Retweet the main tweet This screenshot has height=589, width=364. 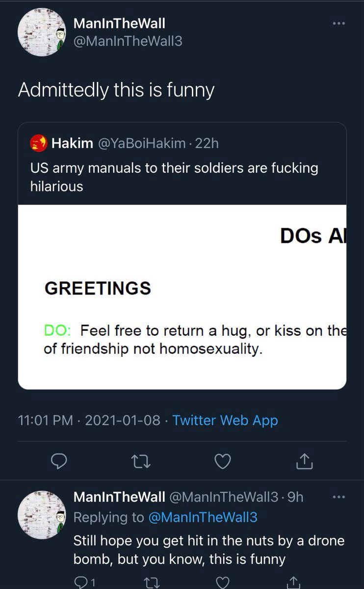click(x=141, y=461)
